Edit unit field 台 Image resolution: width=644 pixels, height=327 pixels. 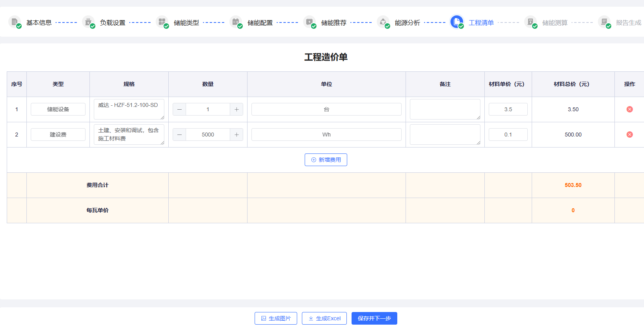point(326,109)
